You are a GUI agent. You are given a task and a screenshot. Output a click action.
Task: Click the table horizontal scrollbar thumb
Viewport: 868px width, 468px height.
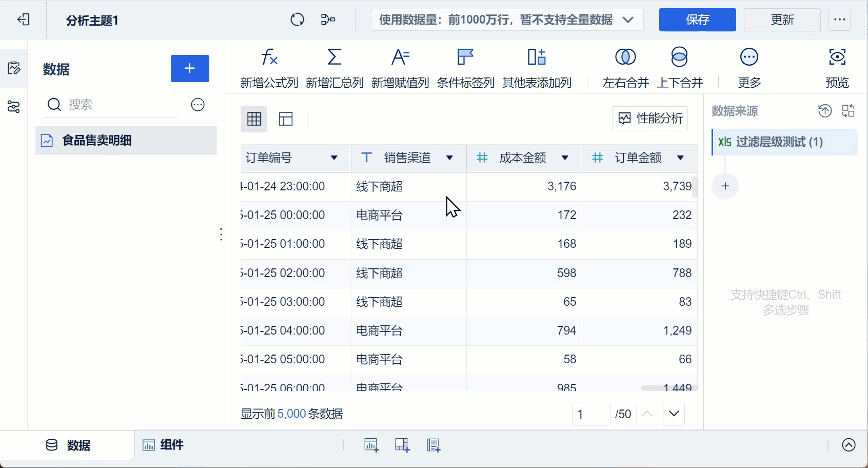[669, 388]
